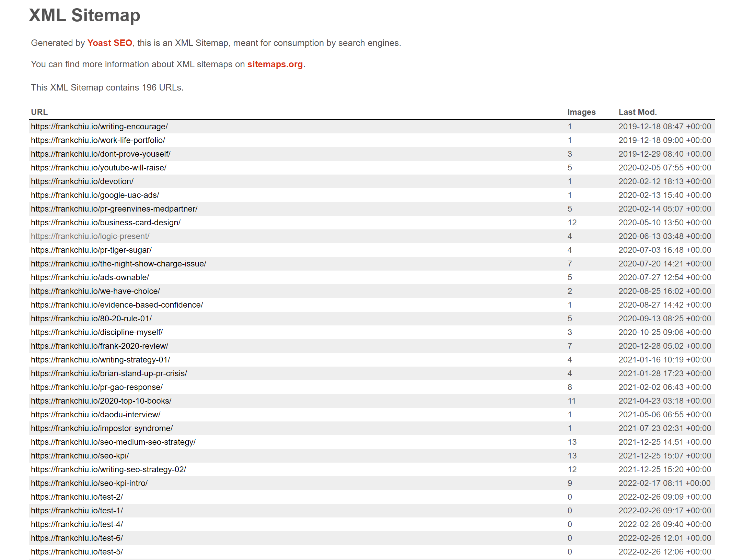Open the work-life-portfolio URL
The image size is (743, 560).
pos(98,140)
